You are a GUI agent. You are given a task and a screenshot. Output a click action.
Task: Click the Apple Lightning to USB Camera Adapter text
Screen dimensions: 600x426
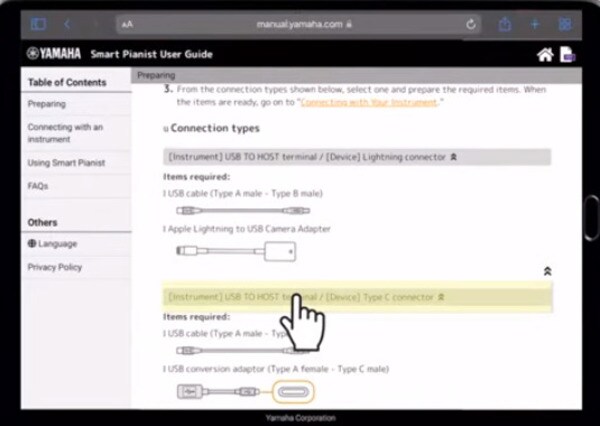click(x=249, y=229)
